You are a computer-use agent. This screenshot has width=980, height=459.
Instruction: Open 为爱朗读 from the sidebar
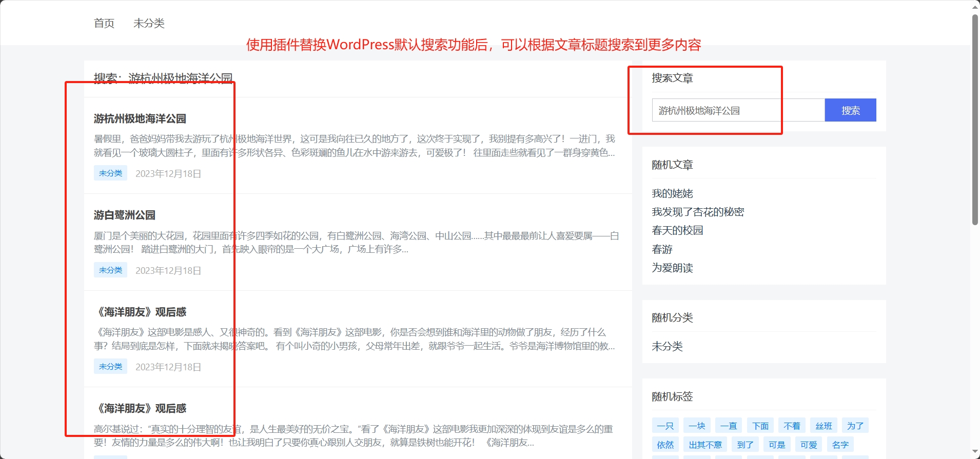tap(672, 268)
